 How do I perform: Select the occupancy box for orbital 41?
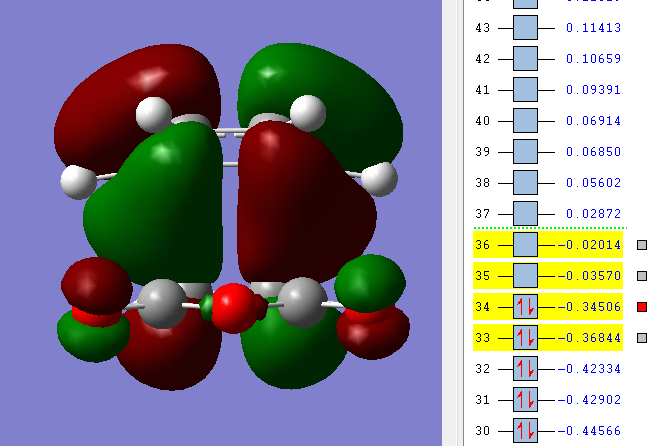coord(525,90)
